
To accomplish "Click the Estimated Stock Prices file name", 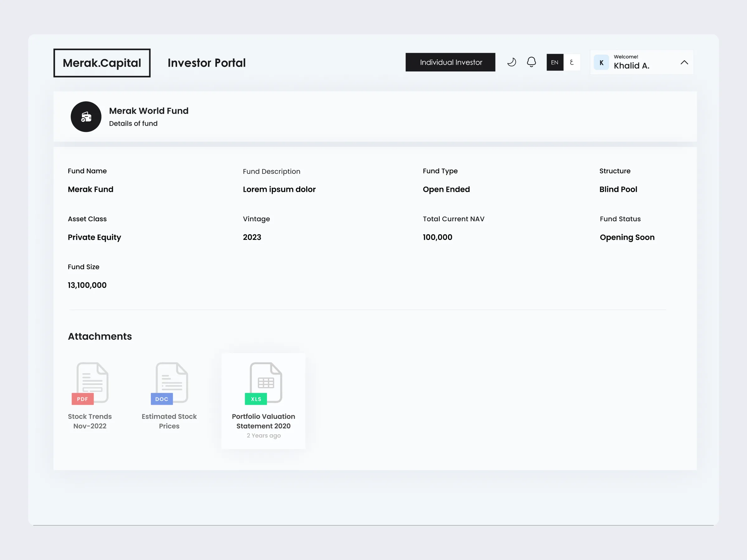I will coord(169,421).
